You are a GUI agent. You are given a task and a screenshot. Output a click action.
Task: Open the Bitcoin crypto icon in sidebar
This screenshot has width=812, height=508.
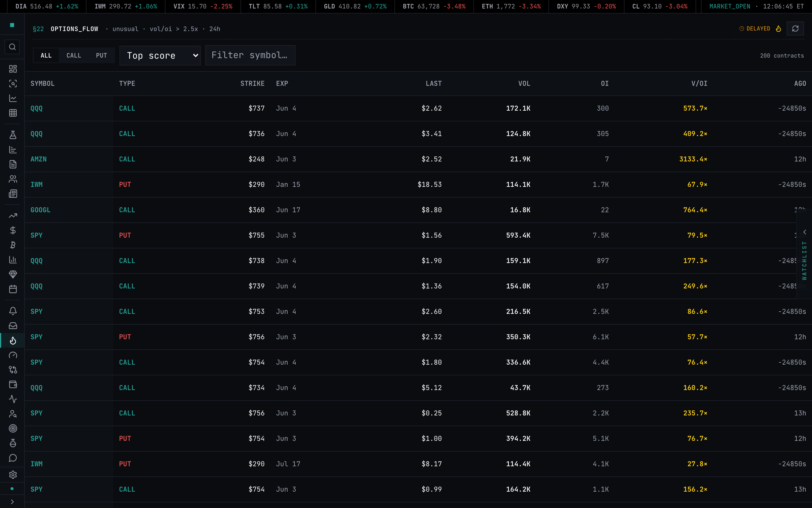tap(13, 245)
